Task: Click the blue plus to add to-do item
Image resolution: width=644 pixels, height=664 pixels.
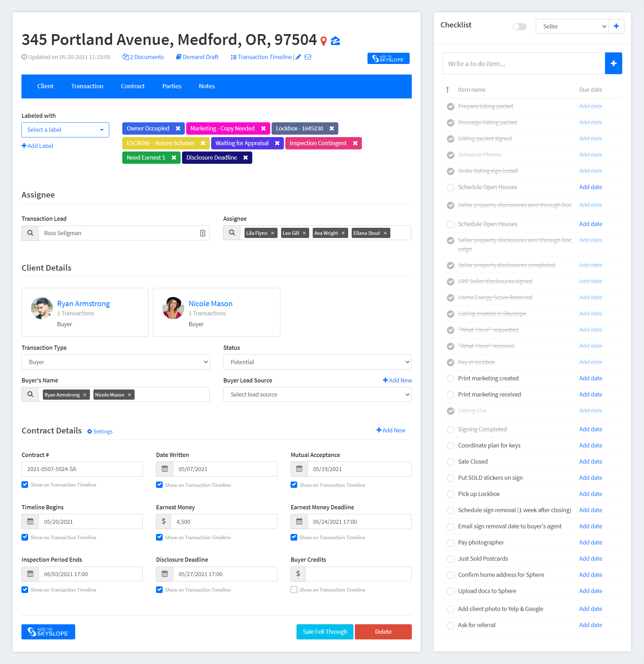Action: click(x=613, y=63)
